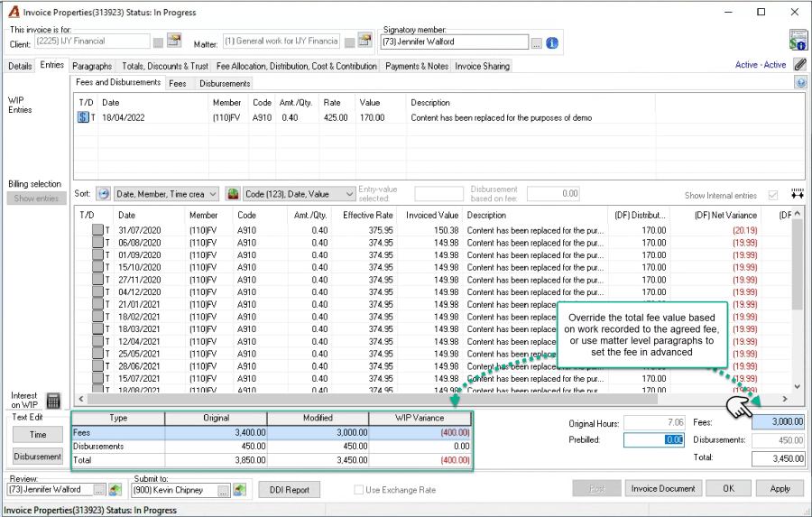Enable the Use Exchange Rate checkbox
Image resolution: width=812 pixels, height=517 pixels.
pos(358,490)
